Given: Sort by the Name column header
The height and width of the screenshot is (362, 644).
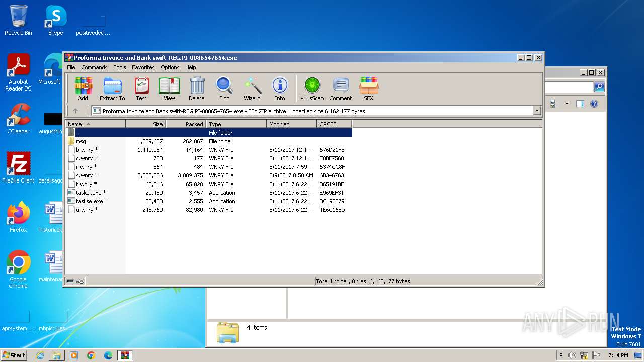Looking at the screenshot, I should click(x=96, y=124).
